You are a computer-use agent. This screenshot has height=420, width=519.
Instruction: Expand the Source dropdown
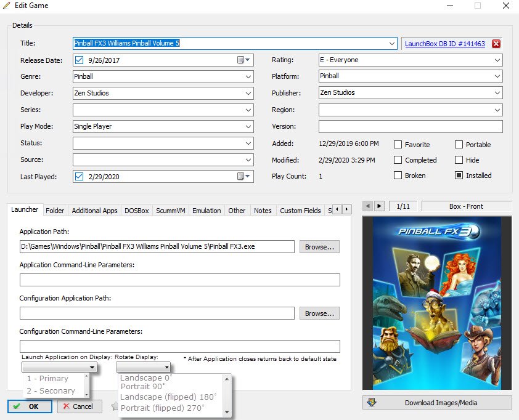click(x=248, y=160)
